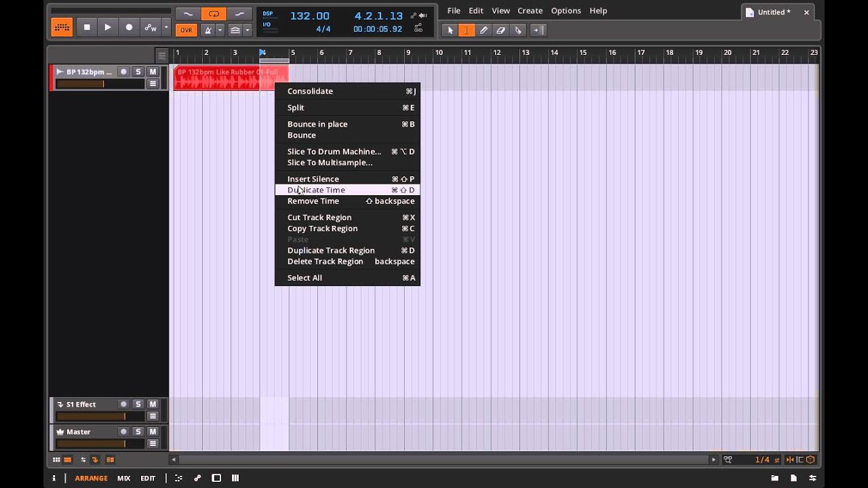Open the Create menu
The image size is (868, 488).
530,11
